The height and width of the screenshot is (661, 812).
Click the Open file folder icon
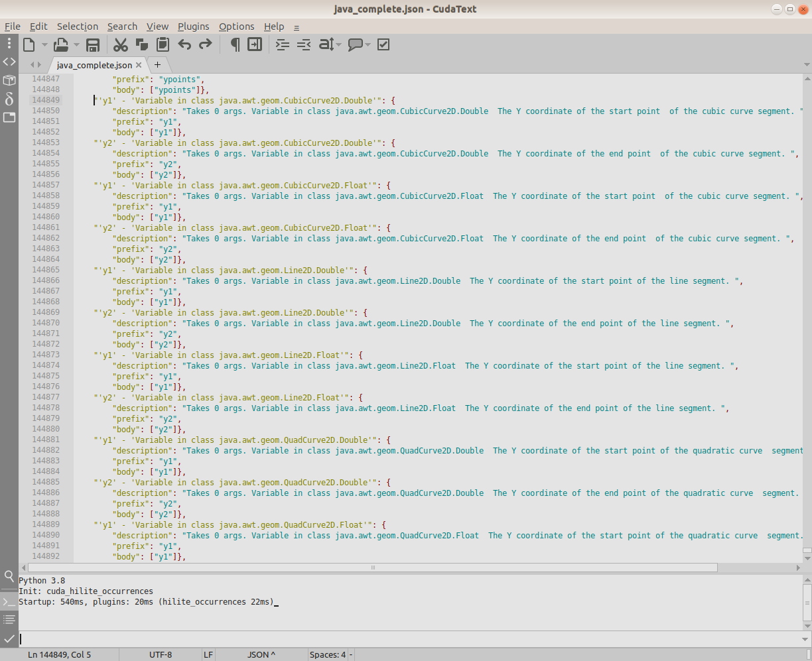61,44
